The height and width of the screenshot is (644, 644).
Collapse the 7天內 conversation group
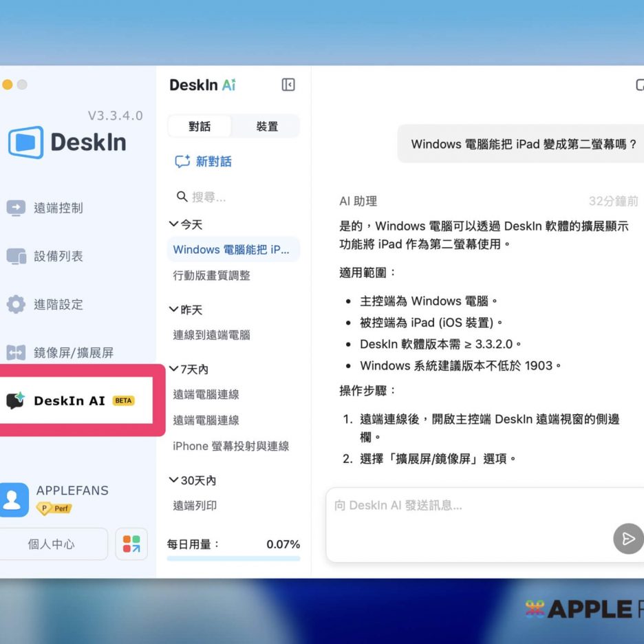(x=173, y=369)
